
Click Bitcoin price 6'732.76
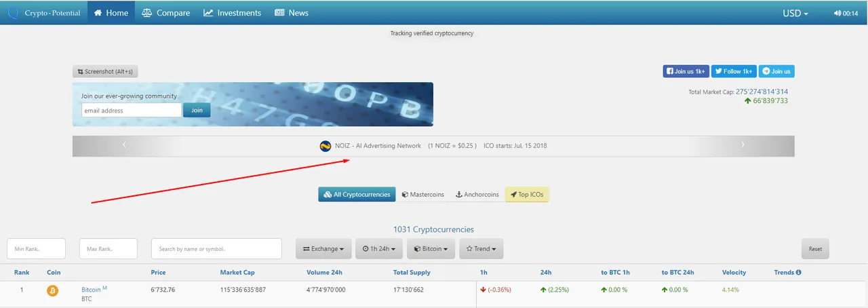(x=163, y=290)
